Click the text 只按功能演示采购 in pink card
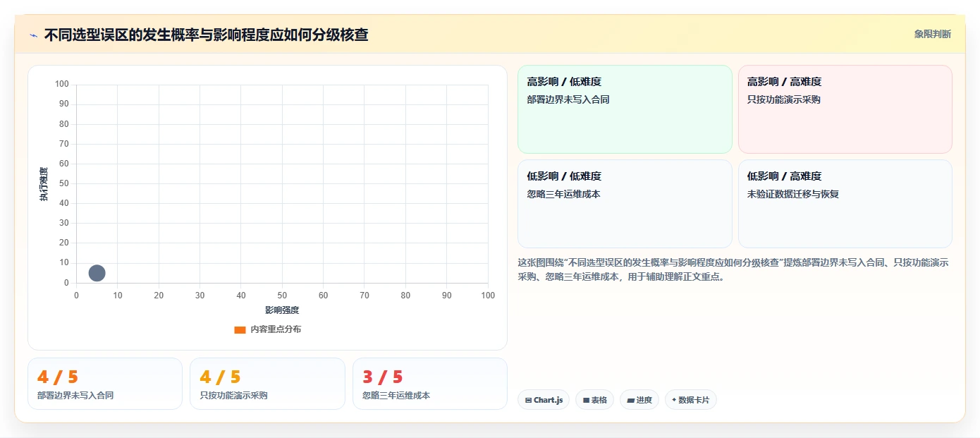980x438 pixels. pos(784,99)
